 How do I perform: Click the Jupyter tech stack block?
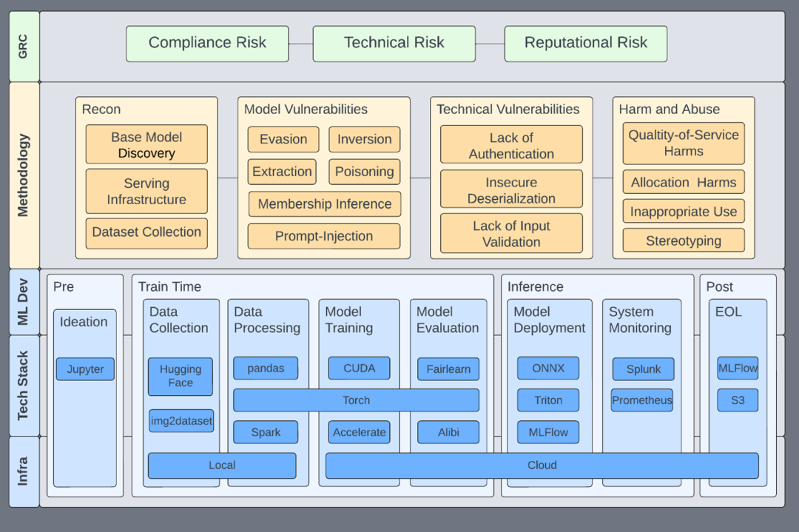85,369
